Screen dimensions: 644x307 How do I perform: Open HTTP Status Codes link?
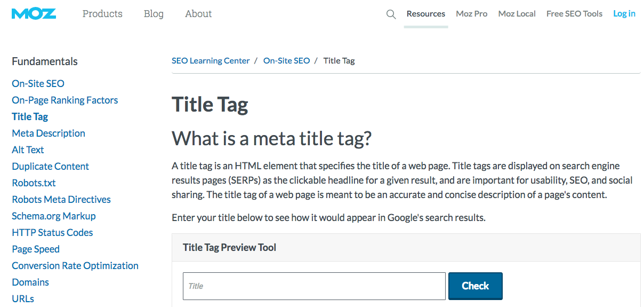pos(52,233)
